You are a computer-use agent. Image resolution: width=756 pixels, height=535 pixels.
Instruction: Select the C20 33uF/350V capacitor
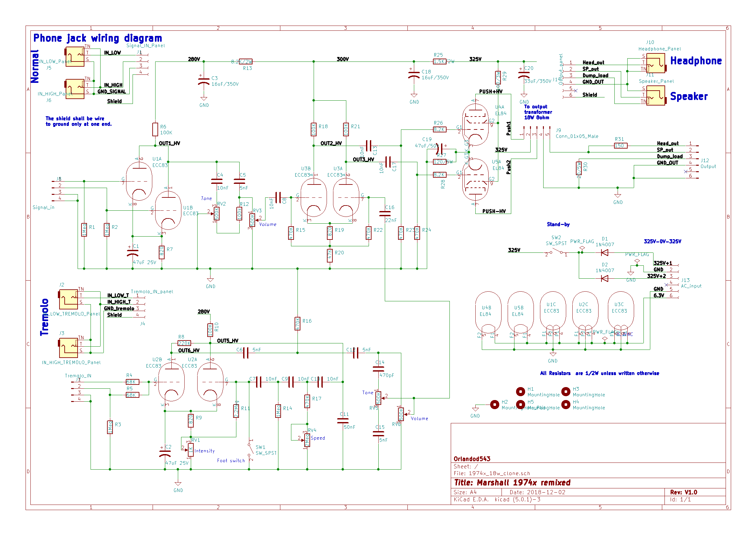pos(524,74)
